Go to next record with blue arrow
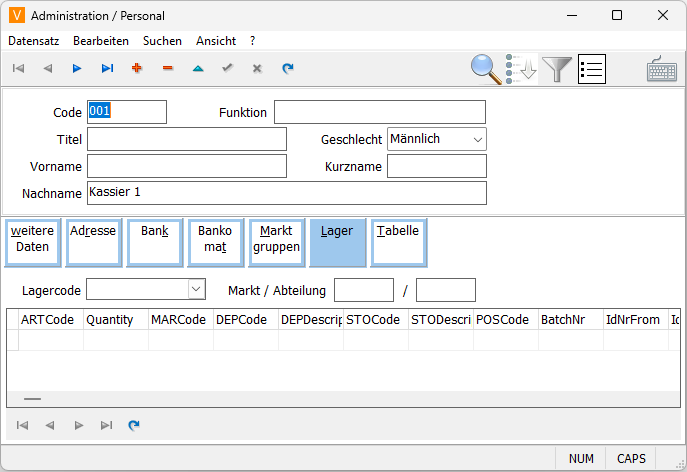687x472 pixels. tap(77, 68)
